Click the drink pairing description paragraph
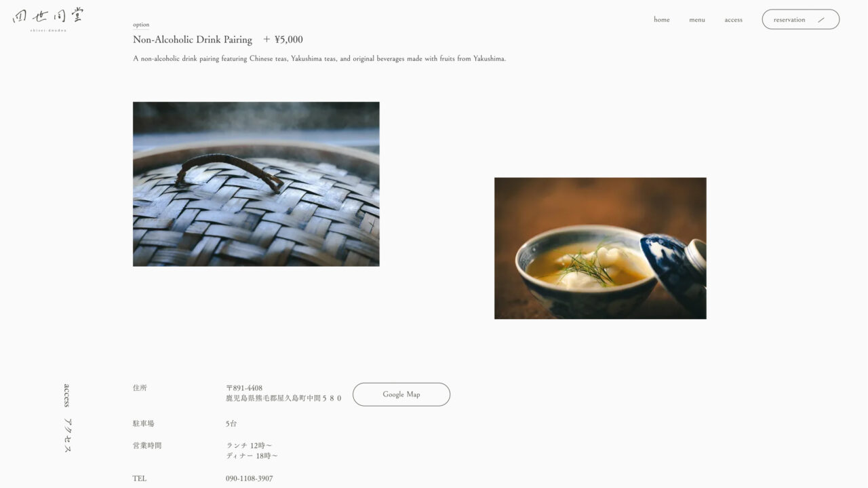Image resolution: width=868 pixels, height=488 pixels. pyautogui.click(x=319, y=58)
